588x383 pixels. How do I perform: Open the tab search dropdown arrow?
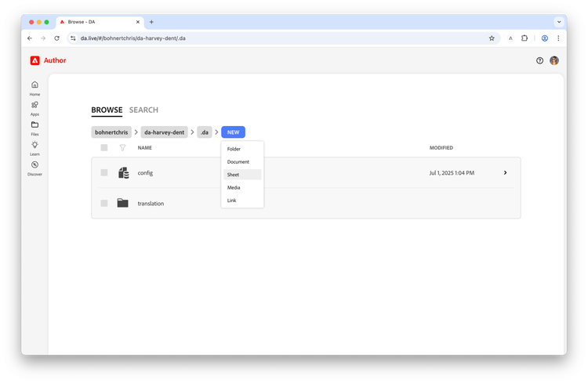click(x=559, y=22)
